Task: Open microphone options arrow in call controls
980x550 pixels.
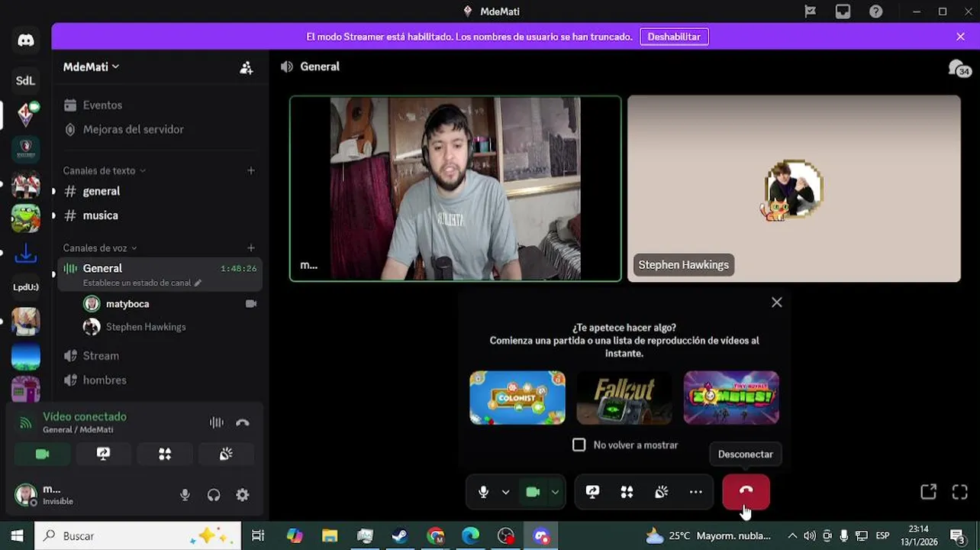Action: (x=505, y=492)
